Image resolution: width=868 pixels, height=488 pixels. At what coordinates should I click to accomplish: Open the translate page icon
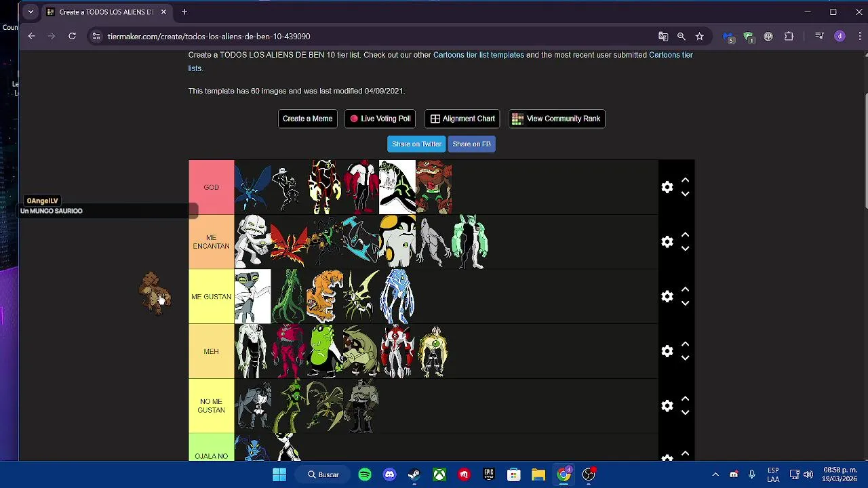point(663,37)
